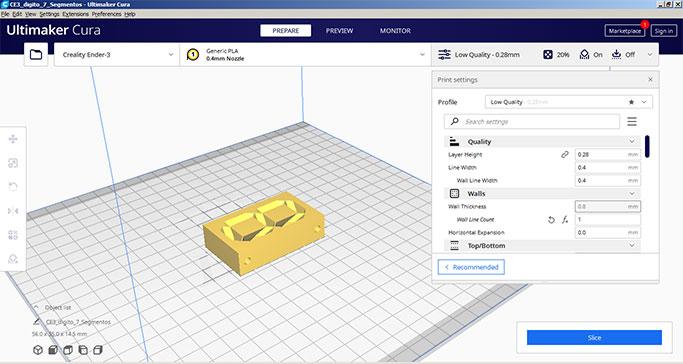
Task: Click the Wall Line Count value field
Action: (608, 219)
